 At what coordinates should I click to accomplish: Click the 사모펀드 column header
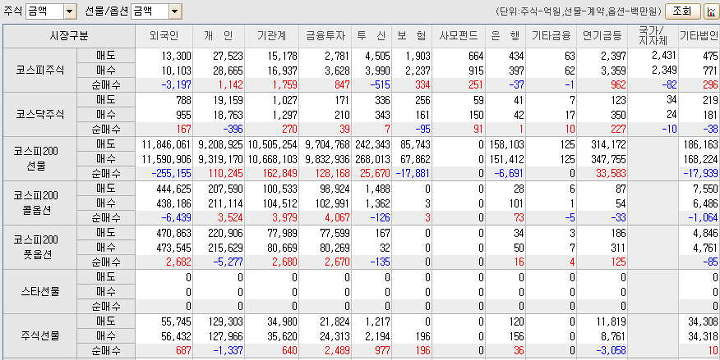(x=458, y=36)
